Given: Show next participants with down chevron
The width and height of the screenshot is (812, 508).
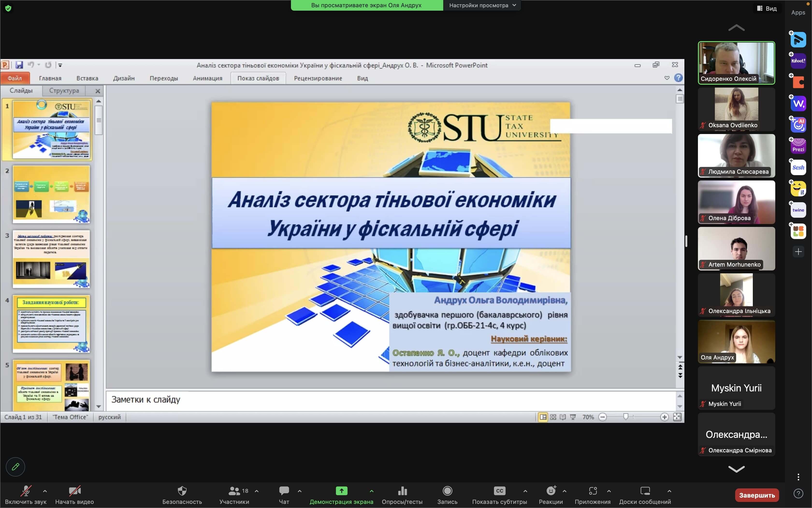Looking at the screenshot, I should pyautogui.click(x=736, y=469).
